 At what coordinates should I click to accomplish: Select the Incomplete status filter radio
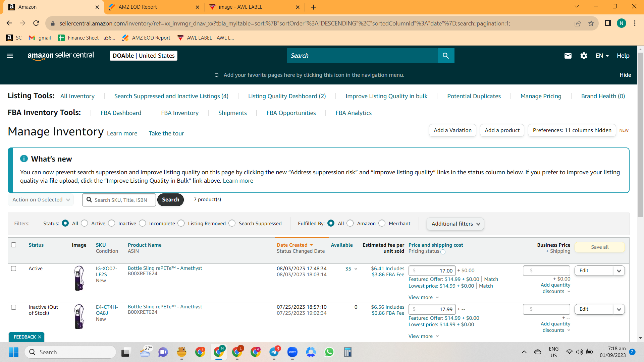coord(143,223)
